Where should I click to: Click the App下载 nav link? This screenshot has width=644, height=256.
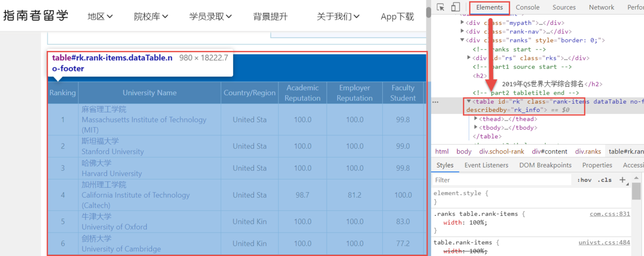[x=397, y=17]
